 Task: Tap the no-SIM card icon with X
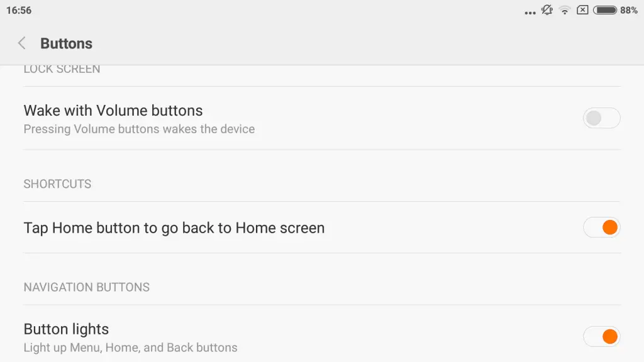[x=582, y=10]
